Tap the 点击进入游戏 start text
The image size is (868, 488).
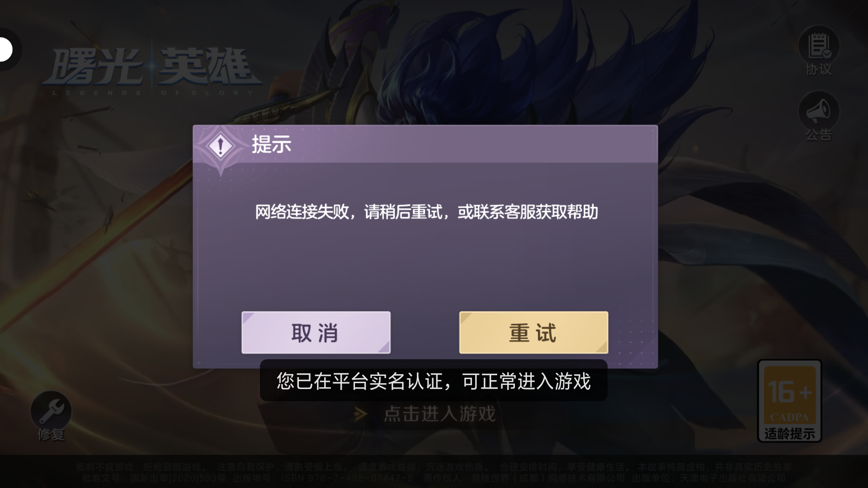pos(439,414)
